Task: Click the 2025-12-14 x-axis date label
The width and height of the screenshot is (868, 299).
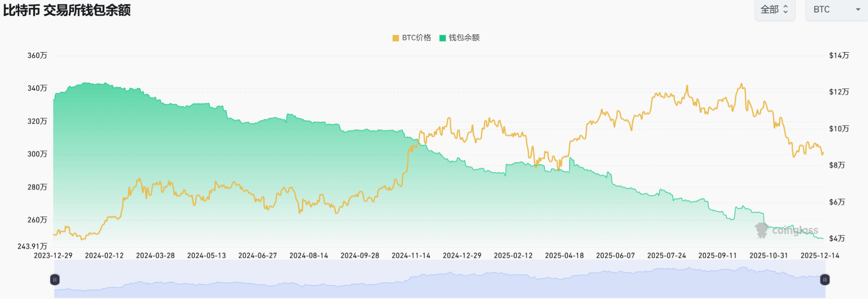Action: click(x=820, y=255)
